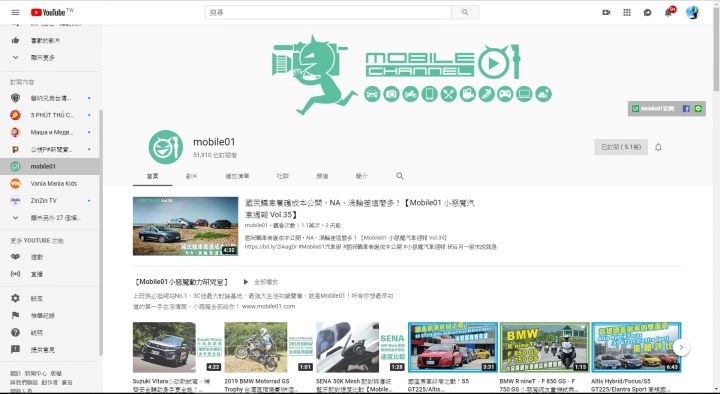Open the gaming sidebar icon item

coord(50,257)
